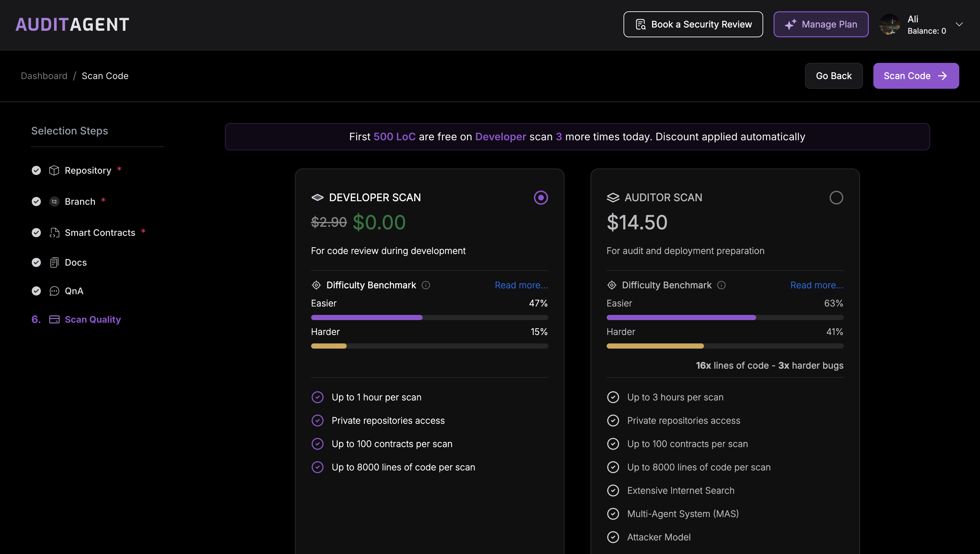
Task: Click info icon beside Auditor Difficulty Benchmark
Action: 721,285
